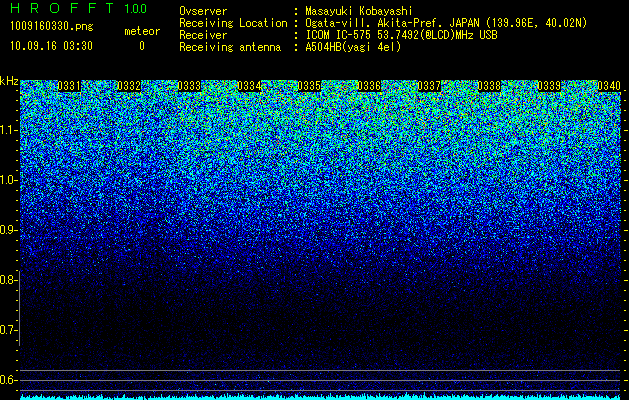Click the 0338 time marker
Image resolution: width=629 pixels, height=400 pixels.
tap(489, 86)
